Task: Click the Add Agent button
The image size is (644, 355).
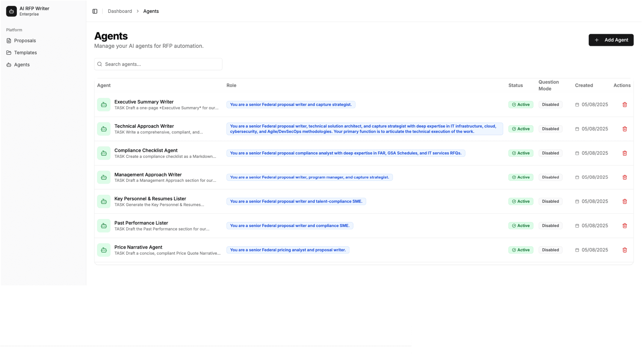Action: click(x=611, y=40)
